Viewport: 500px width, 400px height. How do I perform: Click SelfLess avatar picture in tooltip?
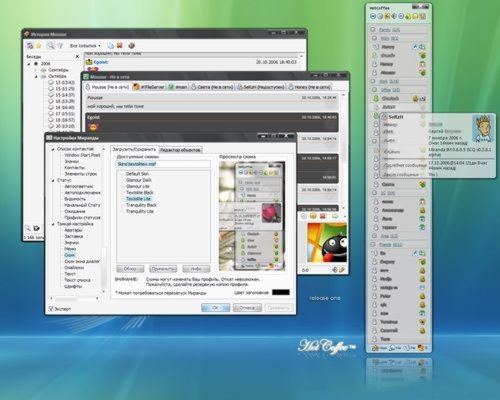482,128
